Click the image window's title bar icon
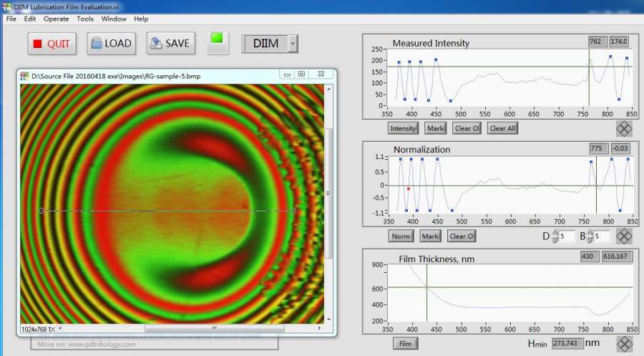 (25, 74)
